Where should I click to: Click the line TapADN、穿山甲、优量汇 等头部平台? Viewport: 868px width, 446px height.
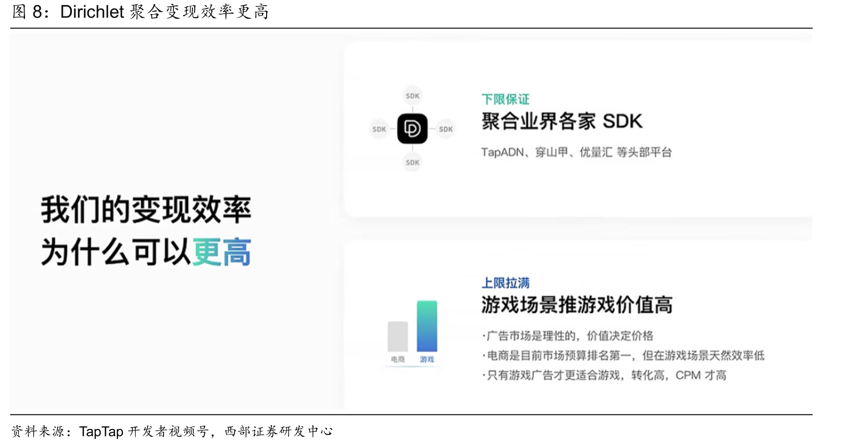pos(576,152)
